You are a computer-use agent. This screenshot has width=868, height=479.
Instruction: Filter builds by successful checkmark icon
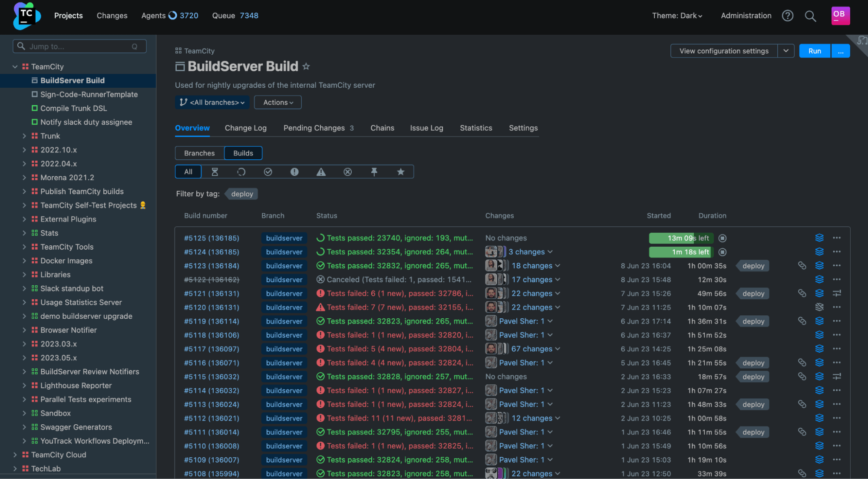pos(268,172)
